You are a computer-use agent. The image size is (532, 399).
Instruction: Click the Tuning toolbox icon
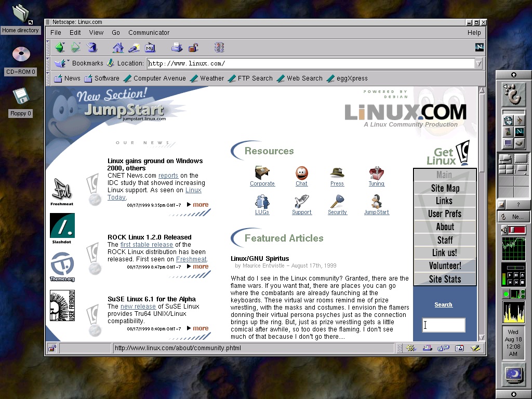tap(376, 173)
